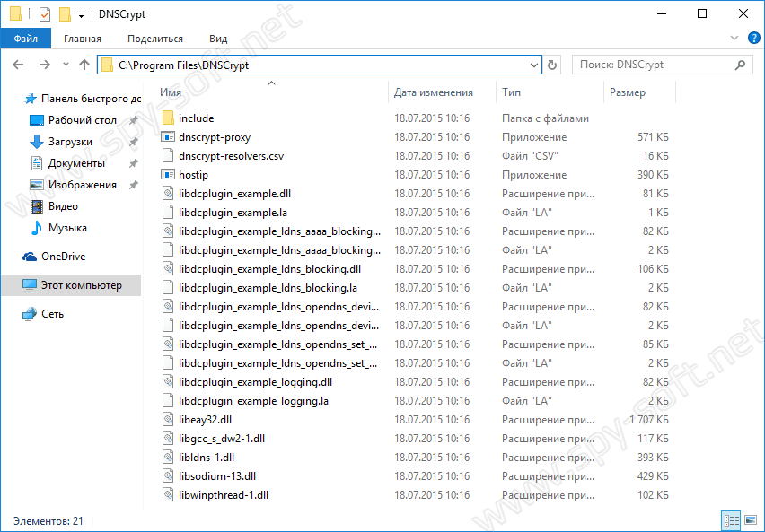
Task: Click the Файл "CSV" type cell
Action: 530,156
